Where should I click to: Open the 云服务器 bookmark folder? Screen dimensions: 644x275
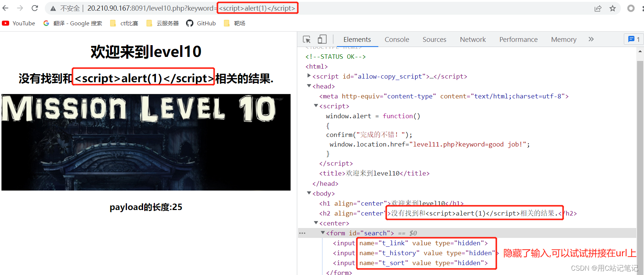[x=162, y=23]
